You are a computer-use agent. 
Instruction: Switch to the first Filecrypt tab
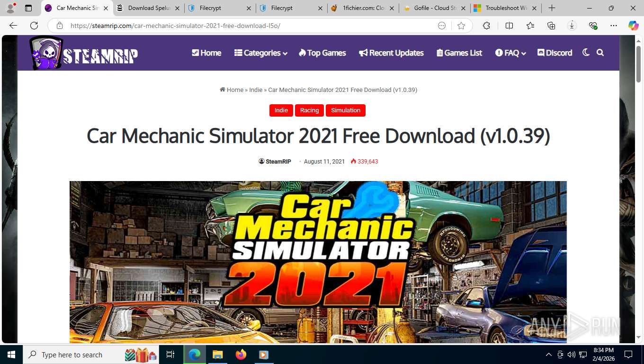pos(220,8)
